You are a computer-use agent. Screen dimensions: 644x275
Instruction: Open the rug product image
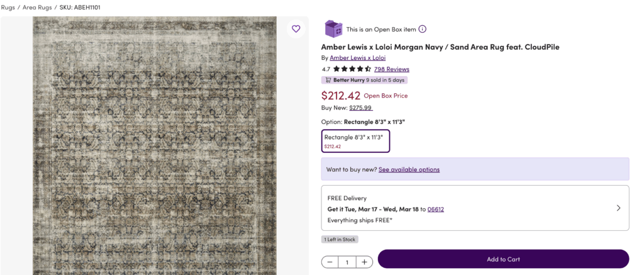tap(154, 145)
